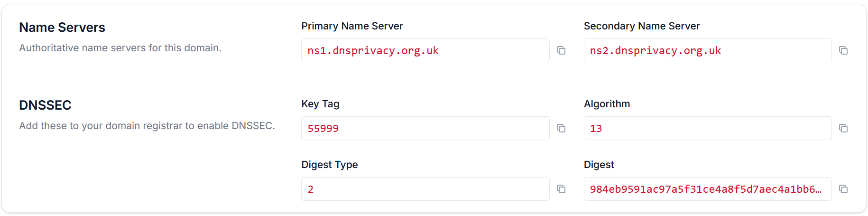Click the Digest label
The height and width of the screenshot is (216, 868).
click(599, 165)
